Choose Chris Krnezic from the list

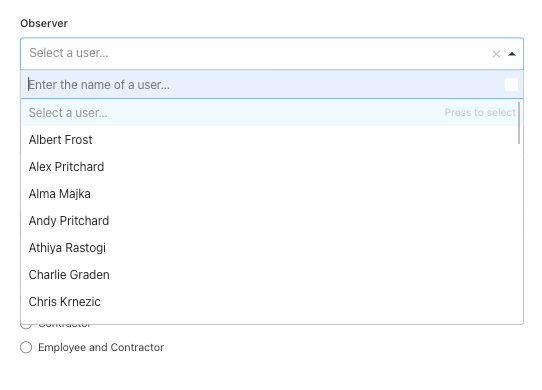pyautogui.click(x=270, y=301)
